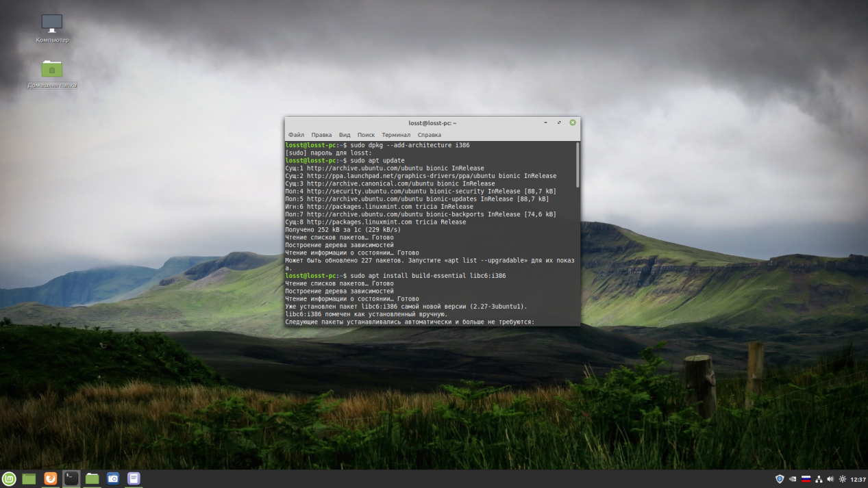Open the network connections tray icon
Image resolution: width=868 pixels, height=488 pixels.
click(x=819, y=479)
